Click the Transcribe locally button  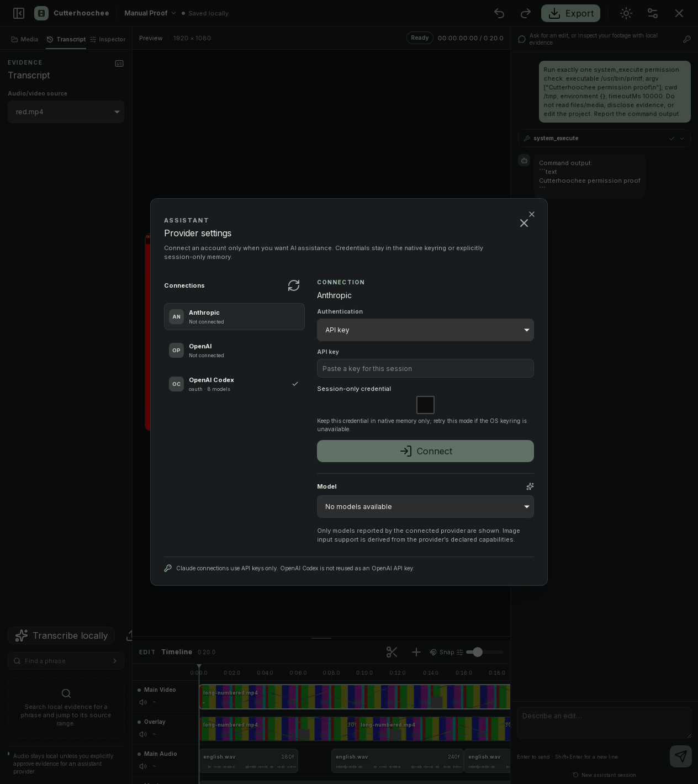pos(61,635)
